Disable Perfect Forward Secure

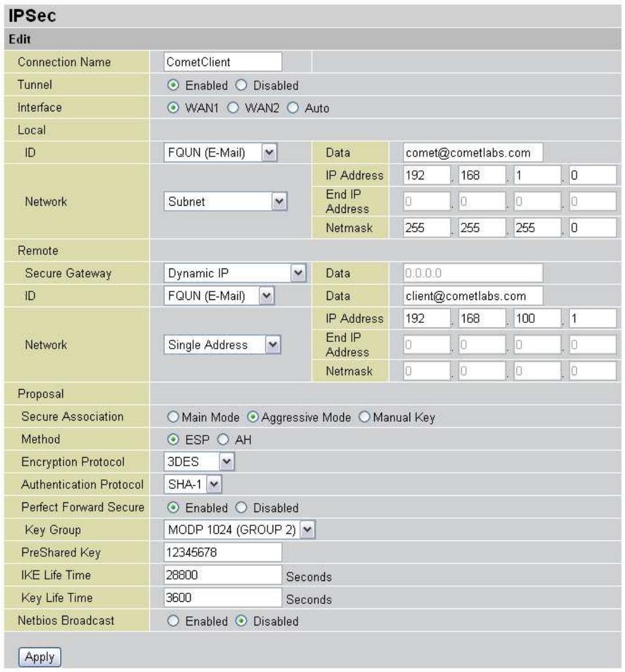(x=241, y=508)
